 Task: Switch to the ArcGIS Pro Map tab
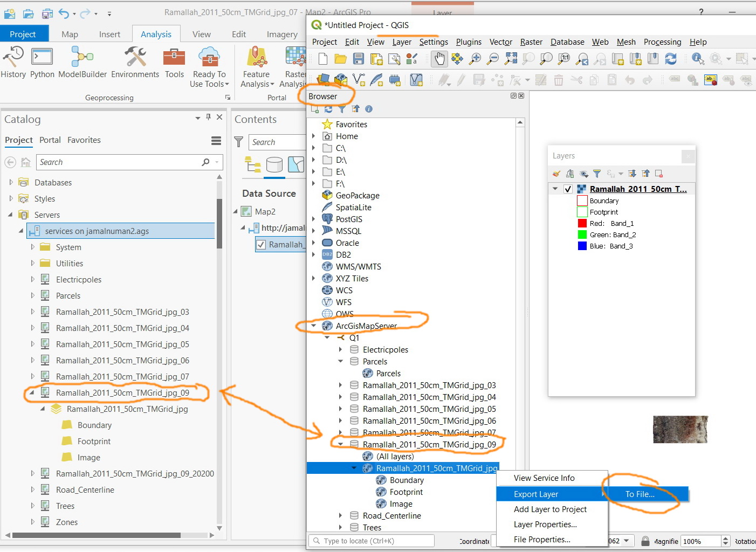tap(70, 34)
